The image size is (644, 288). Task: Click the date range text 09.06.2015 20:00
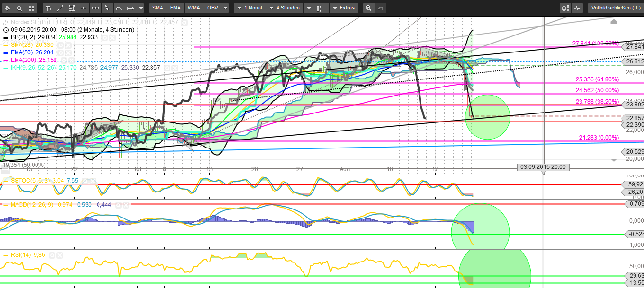(x=33, y=29)
